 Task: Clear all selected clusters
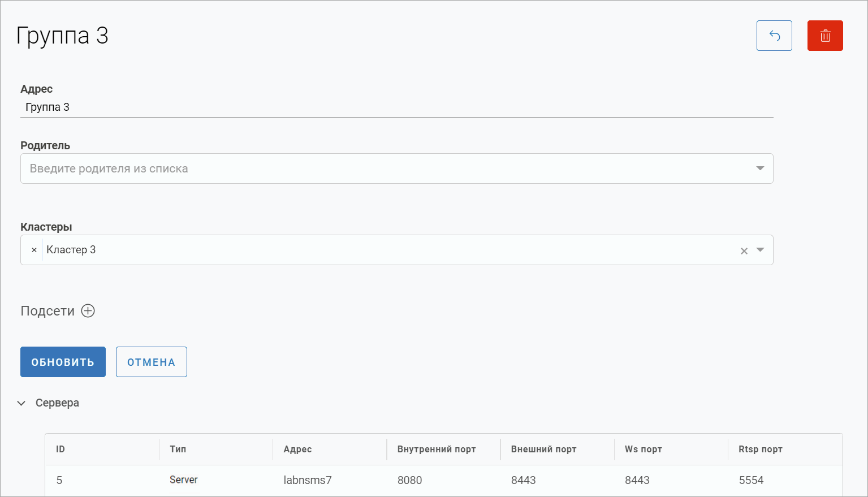point(744,251)
